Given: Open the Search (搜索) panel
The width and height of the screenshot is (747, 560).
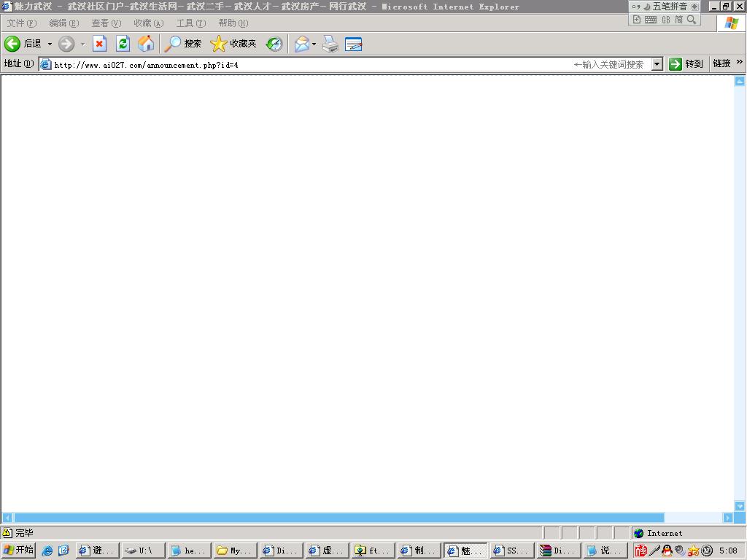Looking at the screenshot, I should (183, 44).
